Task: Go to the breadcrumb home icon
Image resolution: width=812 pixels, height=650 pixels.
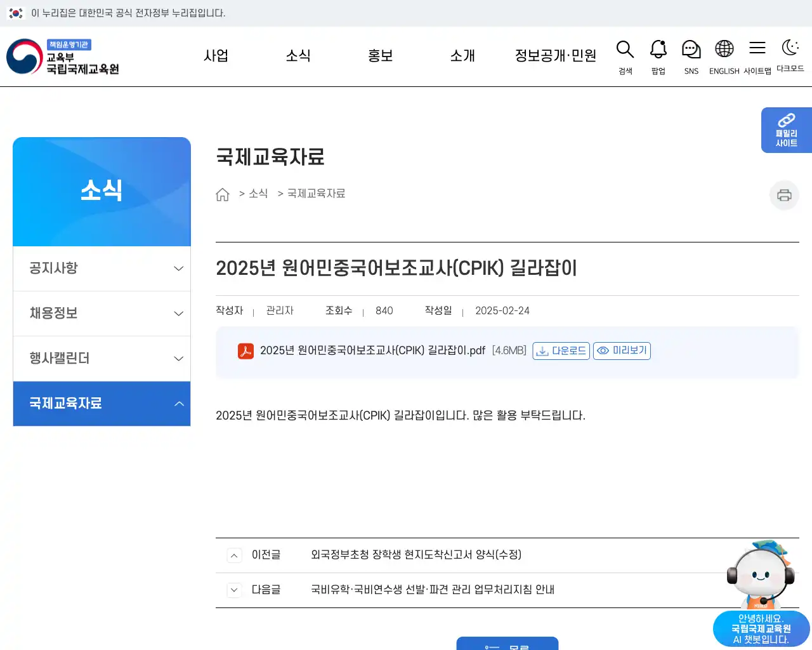Action: point(223,194)
